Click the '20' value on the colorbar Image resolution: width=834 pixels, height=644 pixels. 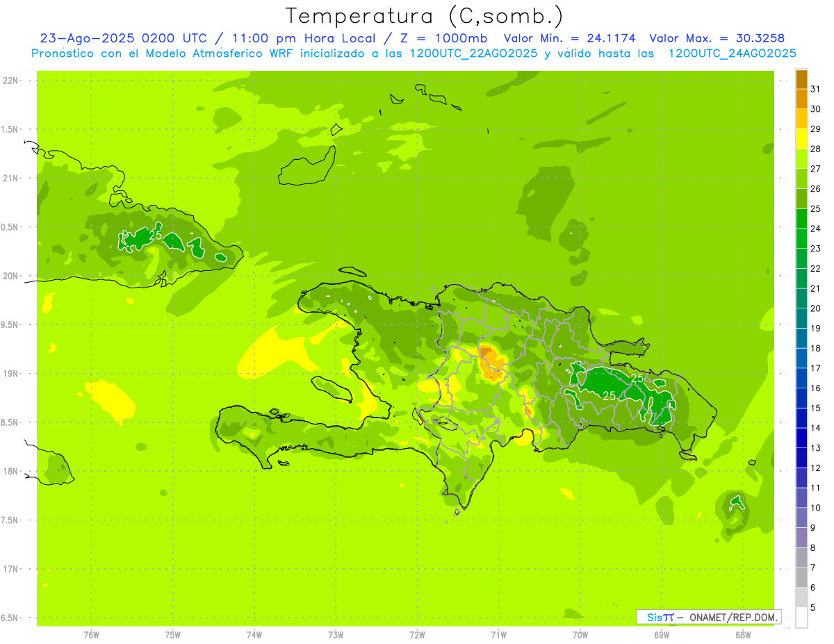click(816, 308)
